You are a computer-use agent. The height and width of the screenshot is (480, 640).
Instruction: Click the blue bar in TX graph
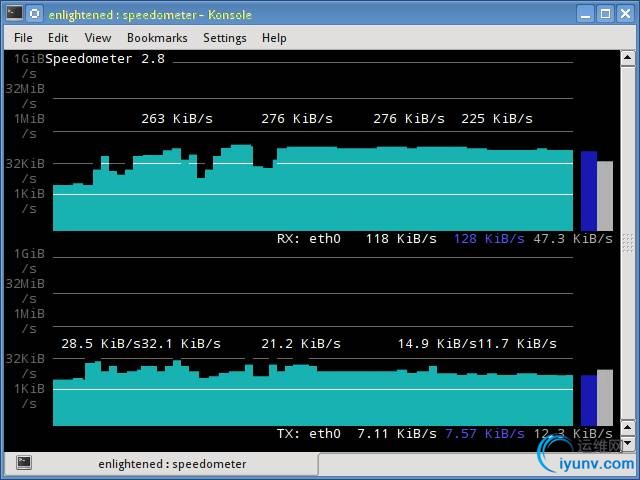pos(589,401)
